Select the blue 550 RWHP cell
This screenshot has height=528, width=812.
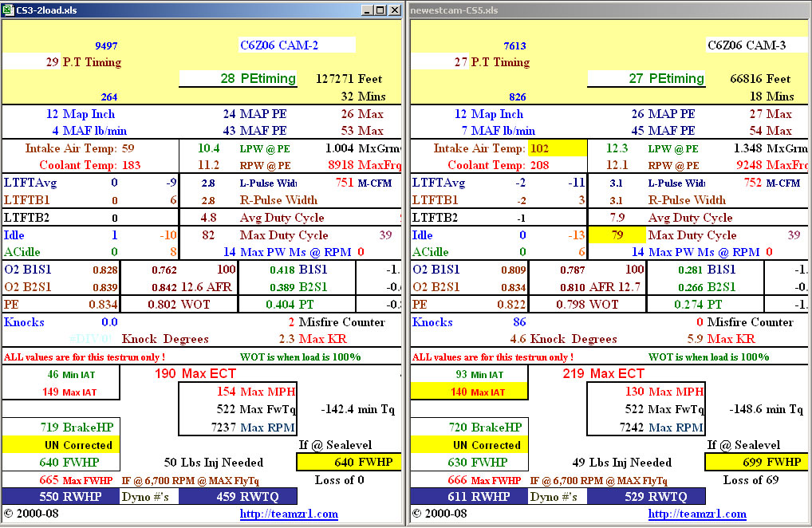pos(60,496)
